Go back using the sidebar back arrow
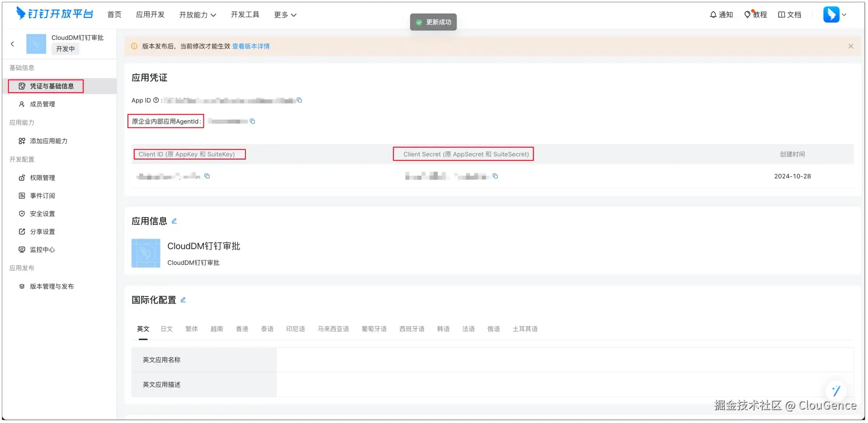 pyautogui.click(x=12, y=44)
